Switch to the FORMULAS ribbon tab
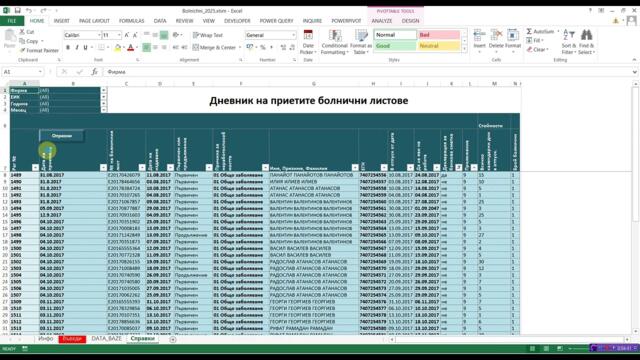 tap(131, 21)
